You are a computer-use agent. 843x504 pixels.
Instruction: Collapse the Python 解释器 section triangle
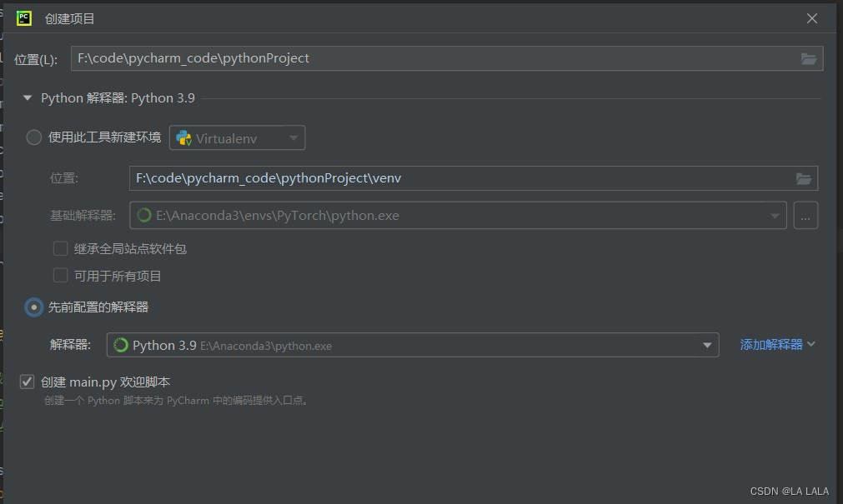coord(28,98)
